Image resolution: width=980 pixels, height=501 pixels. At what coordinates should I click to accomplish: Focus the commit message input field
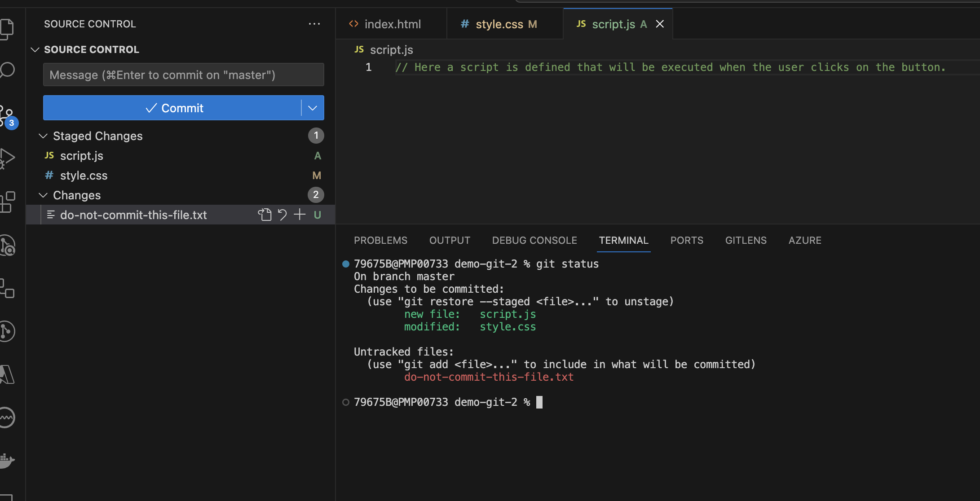pyautogui.click(x=183, y=75)
